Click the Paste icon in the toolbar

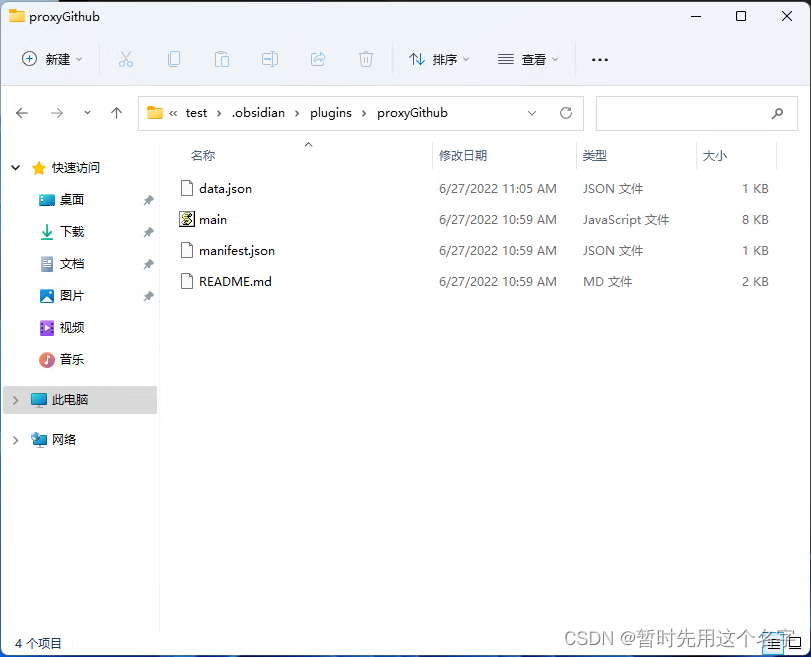click(222, 59)
